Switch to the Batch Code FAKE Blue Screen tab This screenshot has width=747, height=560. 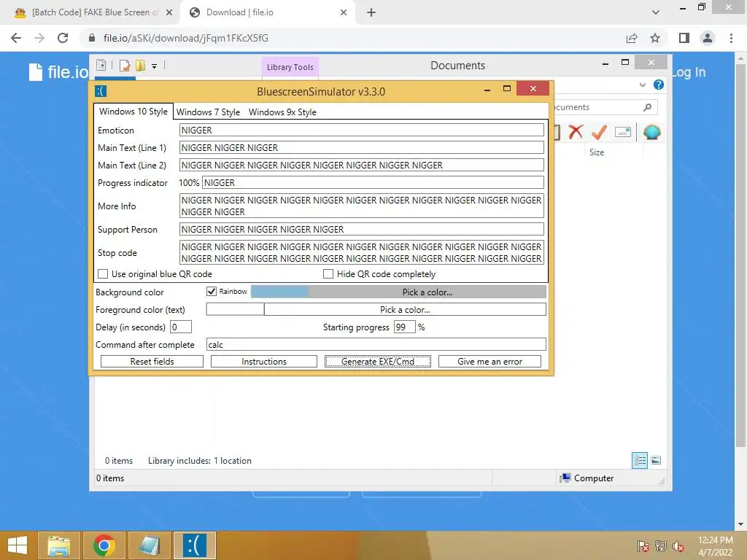point(93,12)
